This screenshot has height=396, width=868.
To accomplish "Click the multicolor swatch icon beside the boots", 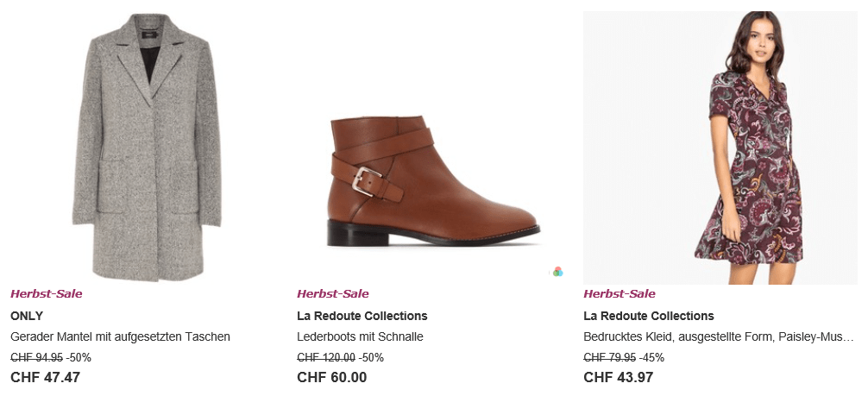I will (x=557, y=271).
